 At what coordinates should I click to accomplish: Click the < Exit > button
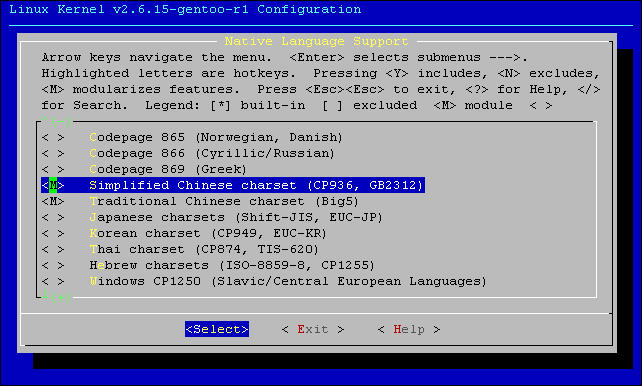(x=313, y=329)
